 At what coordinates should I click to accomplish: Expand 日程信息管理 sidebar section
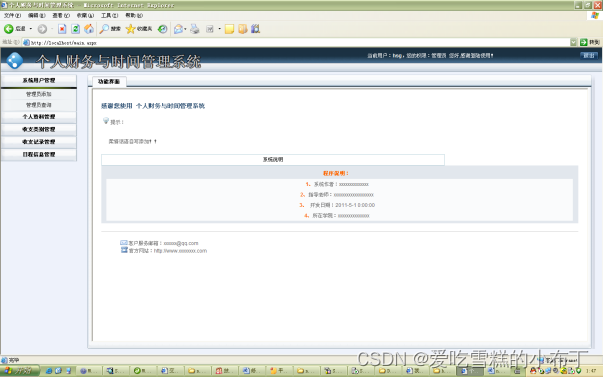click(39, 154)
